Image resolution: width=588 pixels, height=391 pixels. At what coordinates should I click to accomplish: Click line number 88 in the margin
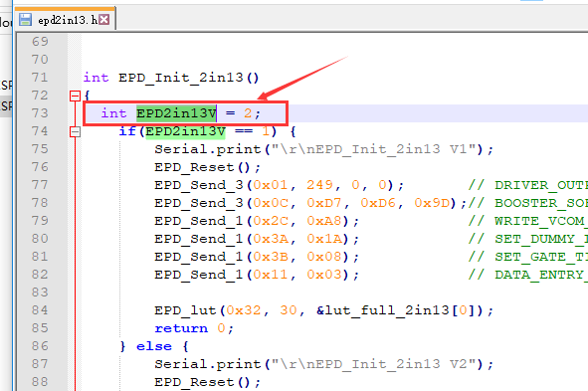(x=40, y=382)
